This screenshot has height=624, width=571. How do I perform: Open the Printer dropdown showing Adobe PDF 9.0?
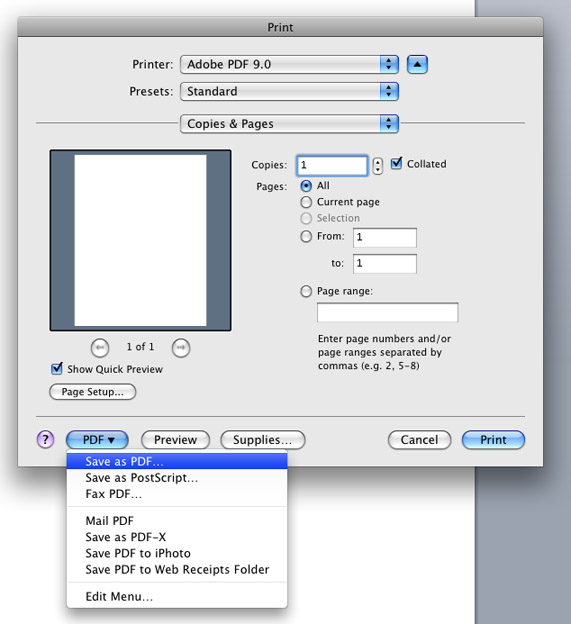(289, 64)
